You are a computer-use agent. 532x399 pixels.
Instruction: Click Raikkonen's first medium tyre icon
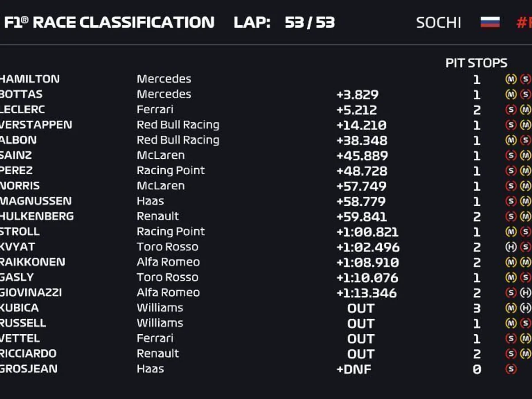[x=511, y=262]
